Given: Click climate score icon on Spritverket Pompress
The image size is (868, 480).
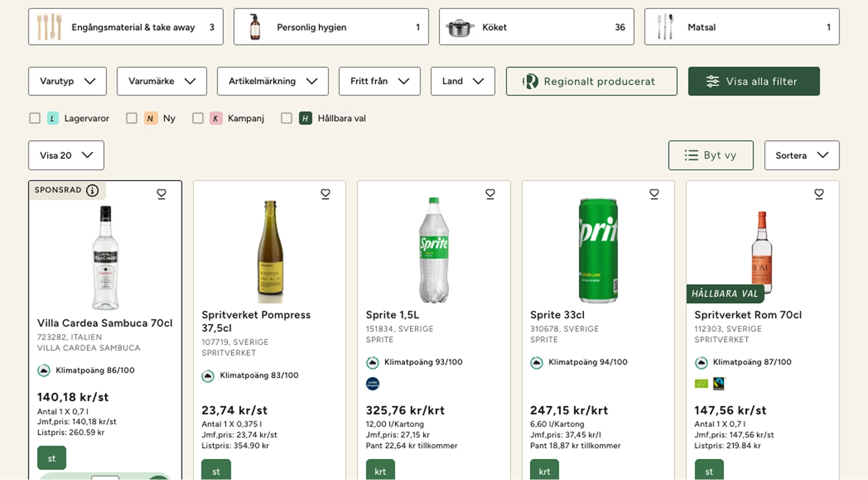Looking at the screenshot, I should [x=208, y=376].
